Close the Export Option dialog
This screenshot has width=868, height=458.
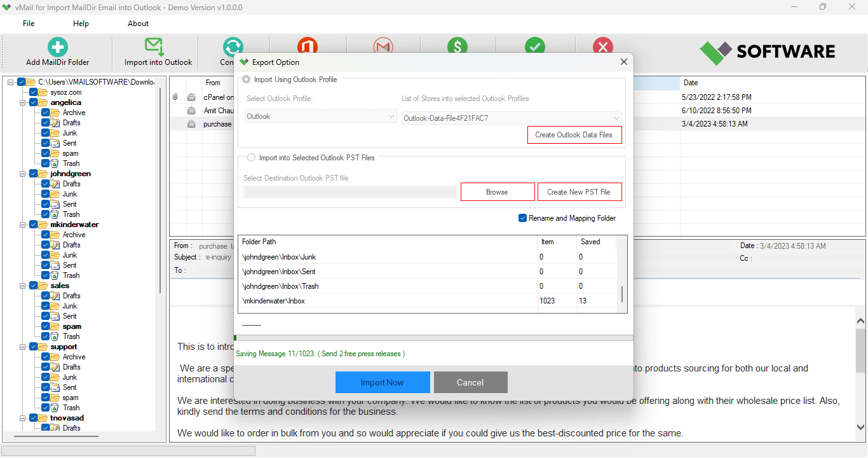tap(624, 62)
